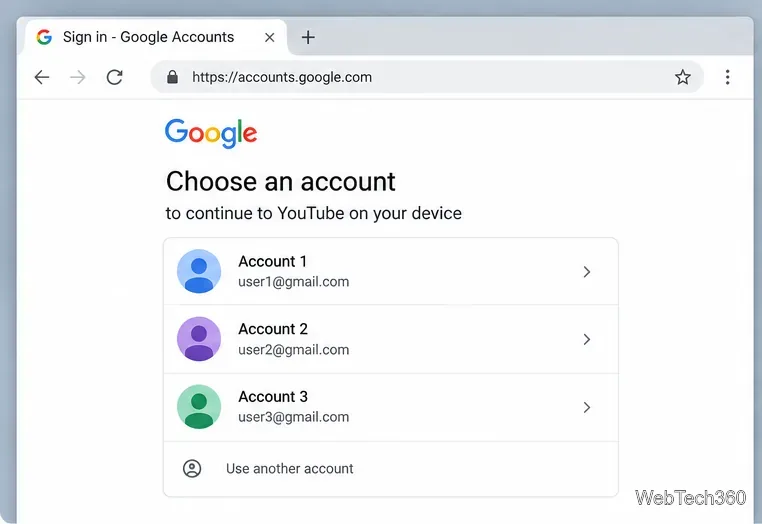
Task: Select user1@gmail.com email text
Action: [294, 282]
